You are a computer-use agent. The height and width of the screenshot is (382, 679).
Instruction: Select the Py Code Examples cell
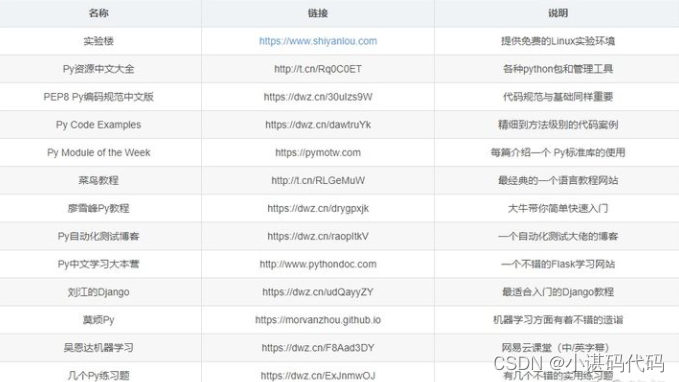[x=99, y=125]
